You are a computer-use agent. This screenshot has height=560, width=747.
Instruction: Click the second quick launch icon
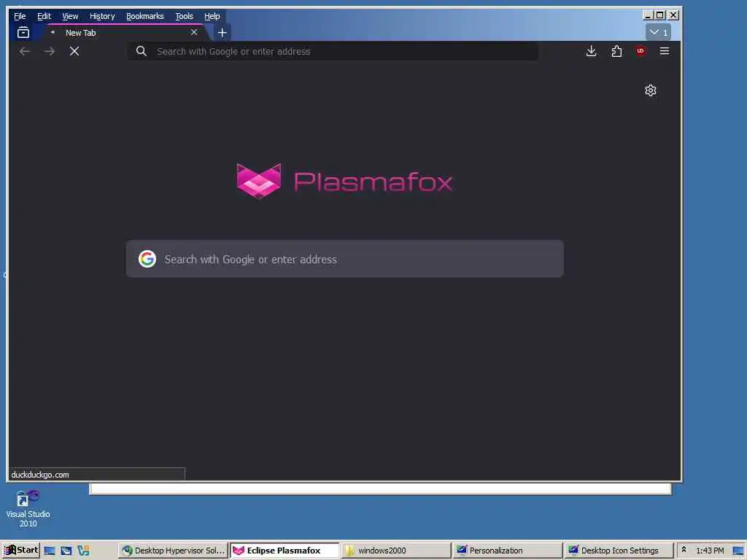click(66, 551)
